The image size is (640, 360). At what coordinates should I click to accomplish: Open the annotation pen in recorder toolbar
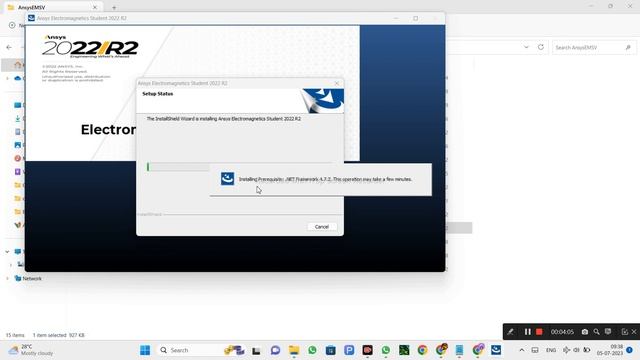(511, 332)
